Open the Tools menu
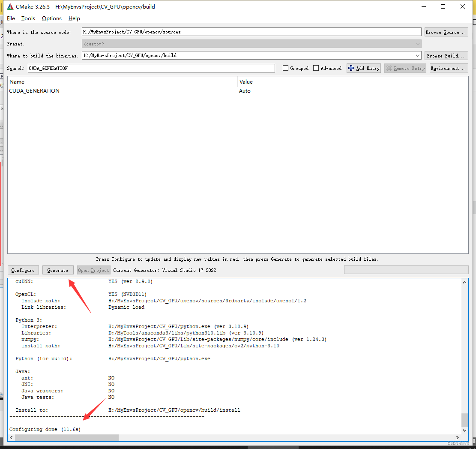 coord(28,18)
